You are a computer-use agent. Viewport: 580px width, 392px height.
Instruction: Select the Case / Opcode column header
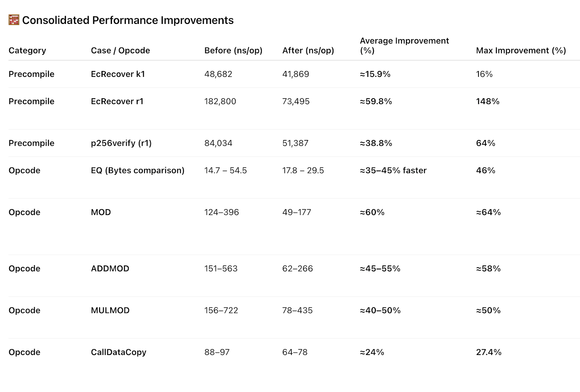click(x=120, y=50)
